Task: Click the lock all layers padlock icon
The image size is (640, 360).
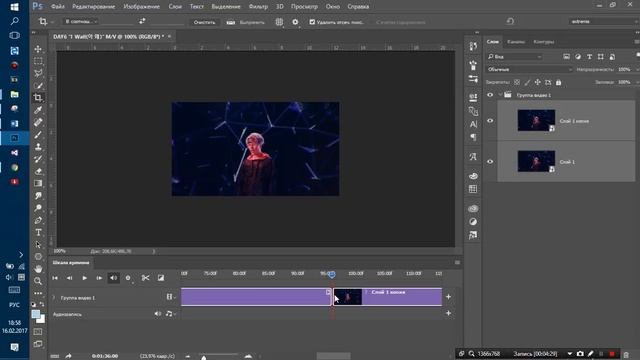Action: 558,82
